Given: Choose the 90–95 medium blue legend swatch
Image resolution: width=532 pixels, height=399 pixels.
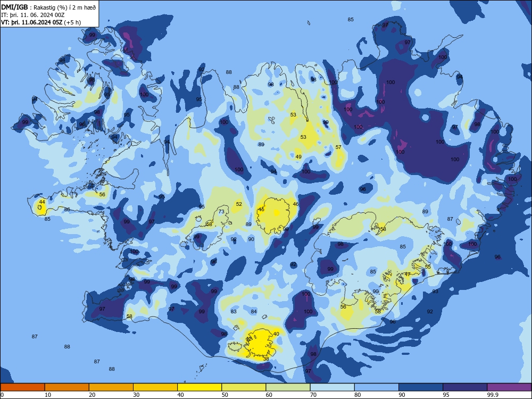Looking at the screenshot, I should coord(421,387).
